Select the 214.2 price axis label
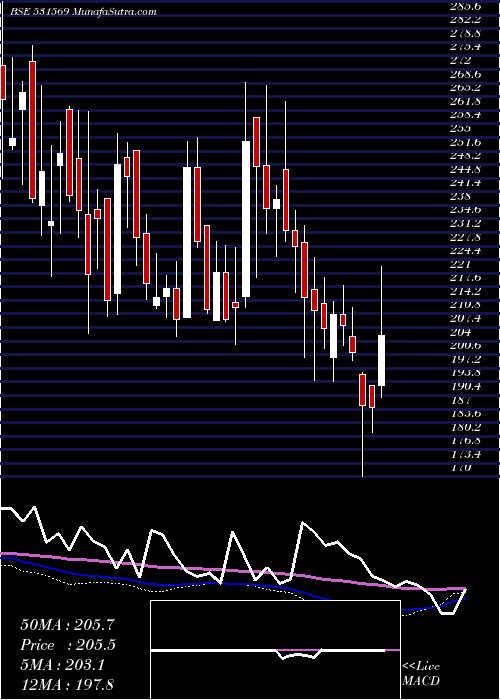Viewport: 500px width, 700px height. pos(466,292)
